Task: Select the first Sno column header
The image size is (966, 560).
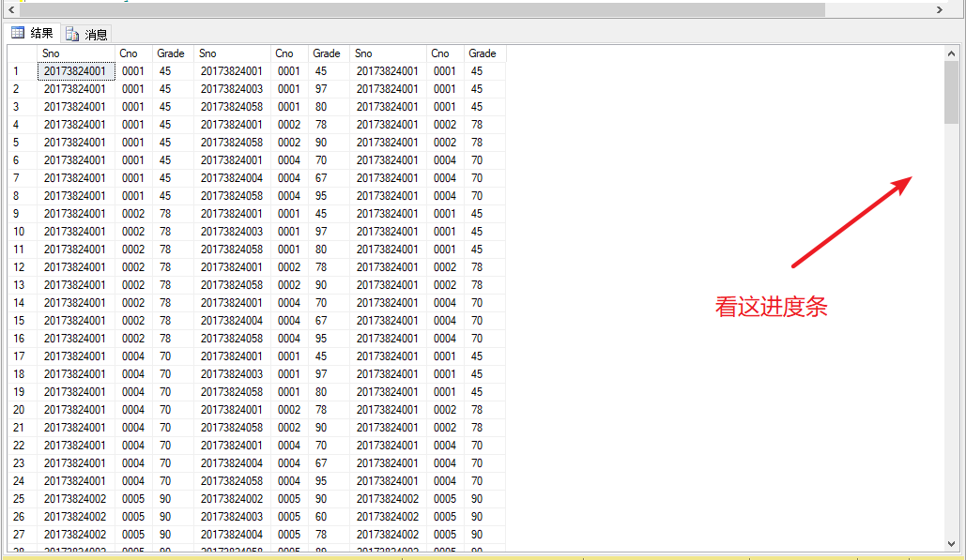Action: 76,53
